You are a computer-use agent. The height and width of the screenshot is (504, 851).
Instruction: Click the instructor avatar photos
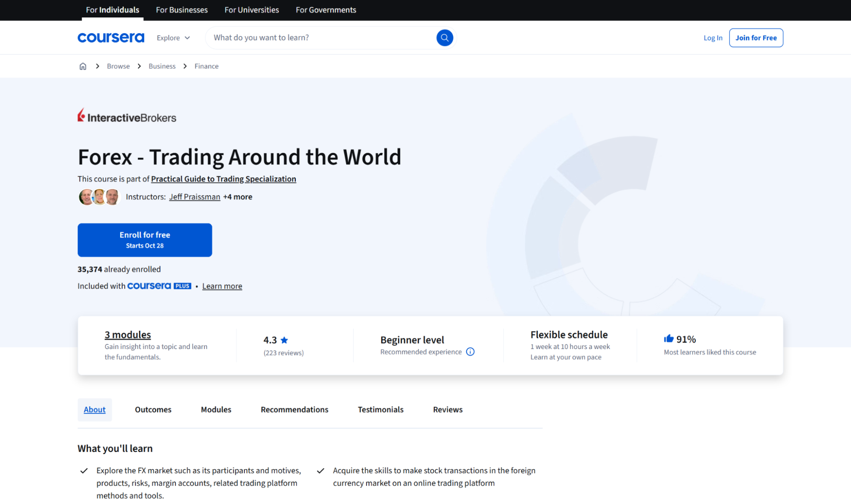[x=99, y=197]
